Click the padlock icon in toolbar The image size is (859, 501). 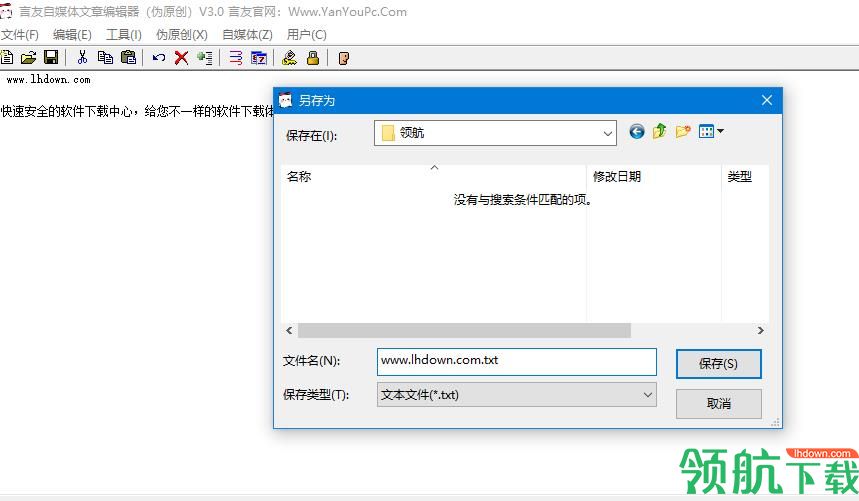(x=313, y=57)
